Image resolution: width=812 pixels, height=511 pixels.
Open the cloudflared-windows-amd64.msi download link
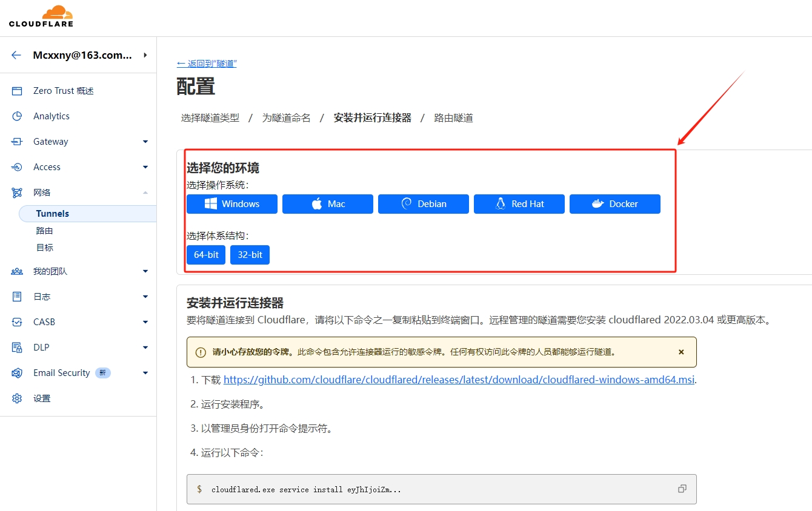click(459, 380)
